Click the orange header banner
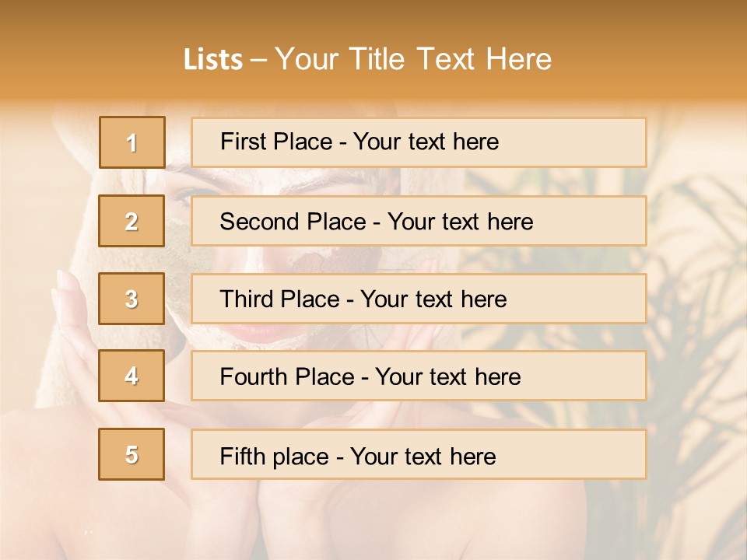747x560 pixels. (373, 50)
